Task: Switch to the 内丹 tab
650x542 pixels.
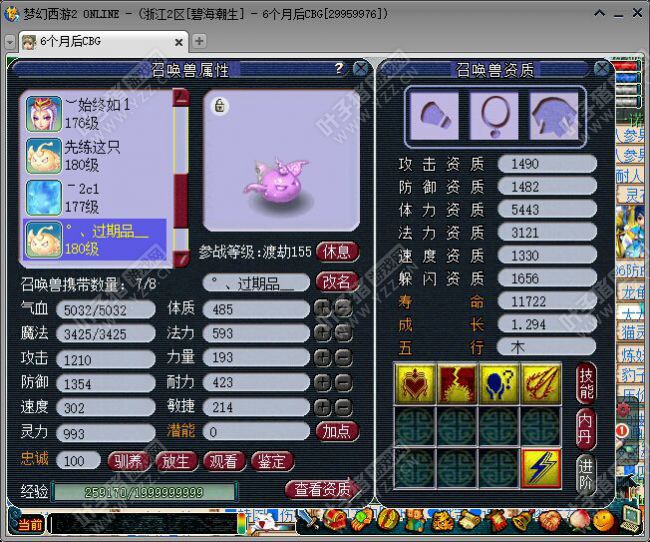Action: 586,428
